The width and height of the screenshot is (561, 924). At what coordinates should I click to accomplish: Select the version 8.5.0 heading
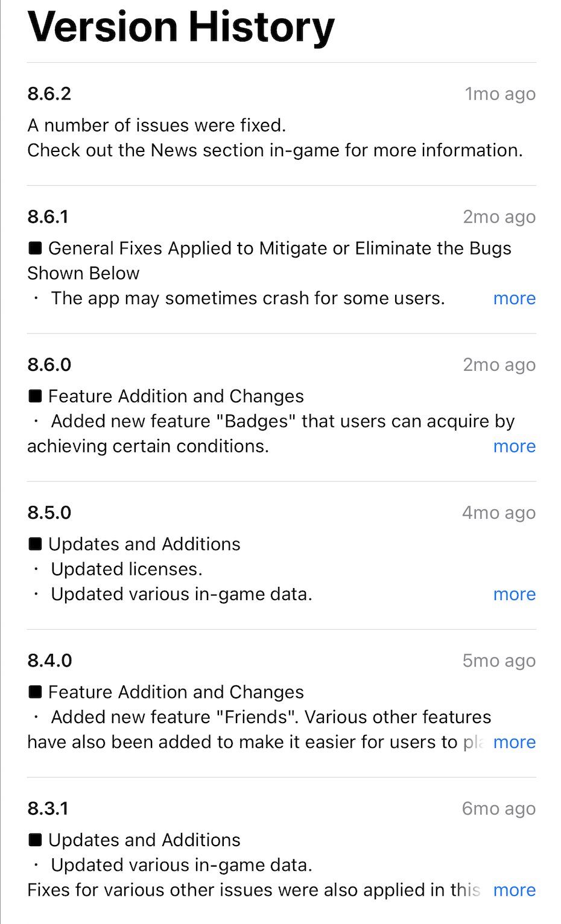[x=49, y=512]
